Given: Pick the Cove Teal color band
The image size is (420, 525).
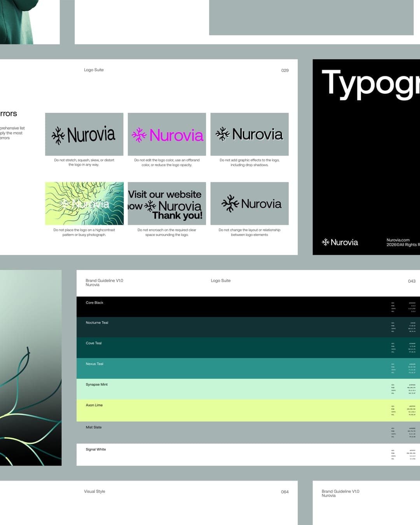Looking at the screenshot, I should tap(248, 348).
